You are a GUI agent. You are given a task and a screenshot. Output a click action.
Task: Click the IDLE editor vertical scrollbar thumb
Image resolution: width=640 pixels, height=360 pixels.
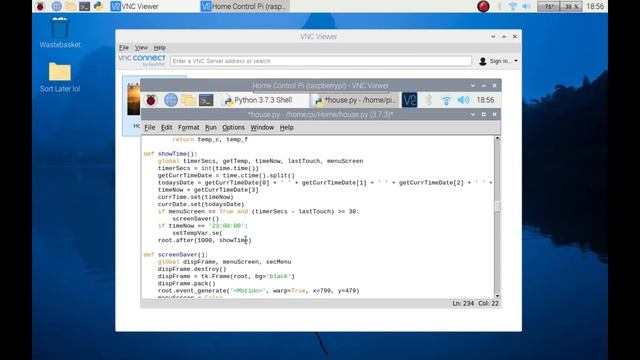[x=497, y=206]
